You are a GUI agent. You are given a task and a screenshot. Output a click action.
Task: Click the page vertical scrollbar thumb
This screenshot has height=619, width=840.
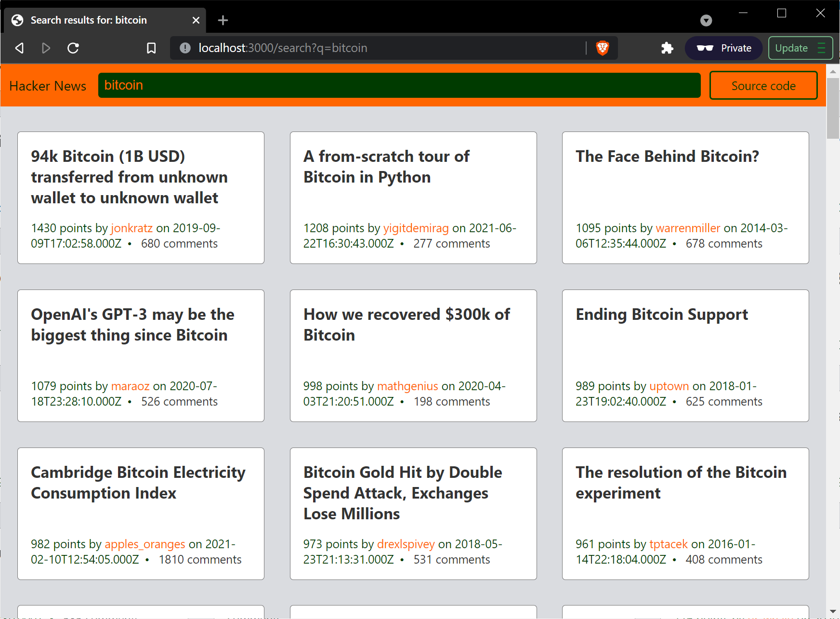(833, 108)
